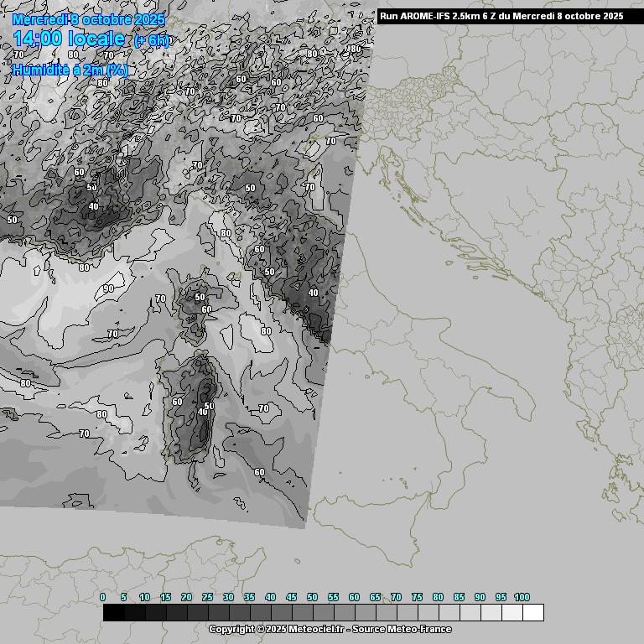Click the black 0% legend swatch
644x644 pixels.
point(113,613)
